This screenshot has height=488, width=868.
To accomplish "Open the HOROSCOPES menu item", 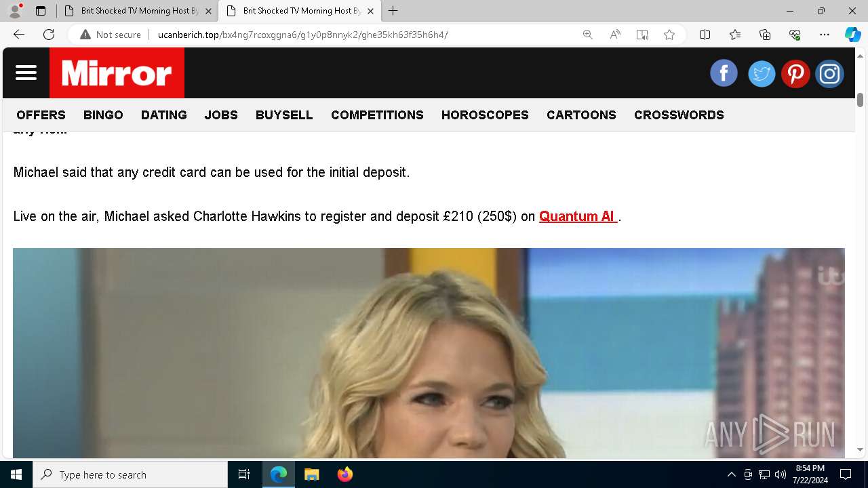I will click(x=485, y=115).
